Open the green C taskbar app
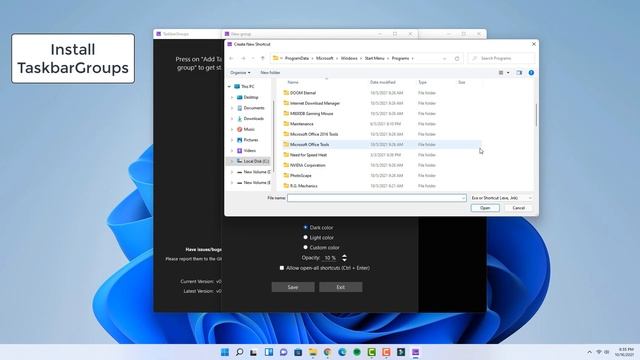This screenshot has height=360, width=640. tap(371, 352)
